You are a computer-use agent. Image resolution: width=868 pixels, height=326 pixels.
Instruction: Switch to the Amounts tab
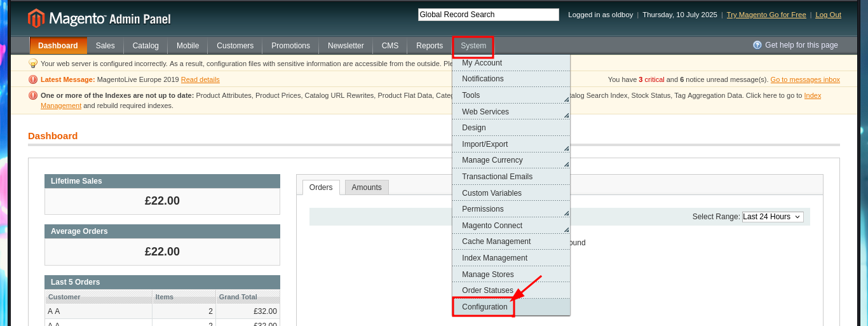point(367,187)
